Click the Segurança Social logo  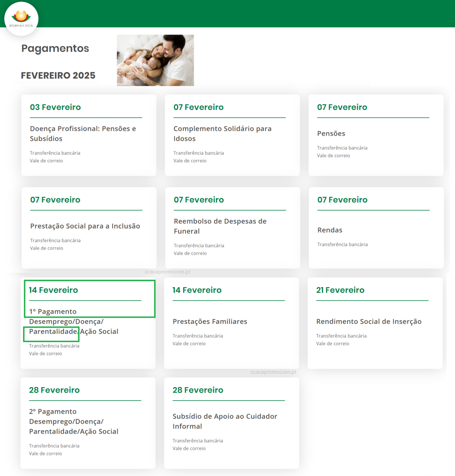point(21,19)
